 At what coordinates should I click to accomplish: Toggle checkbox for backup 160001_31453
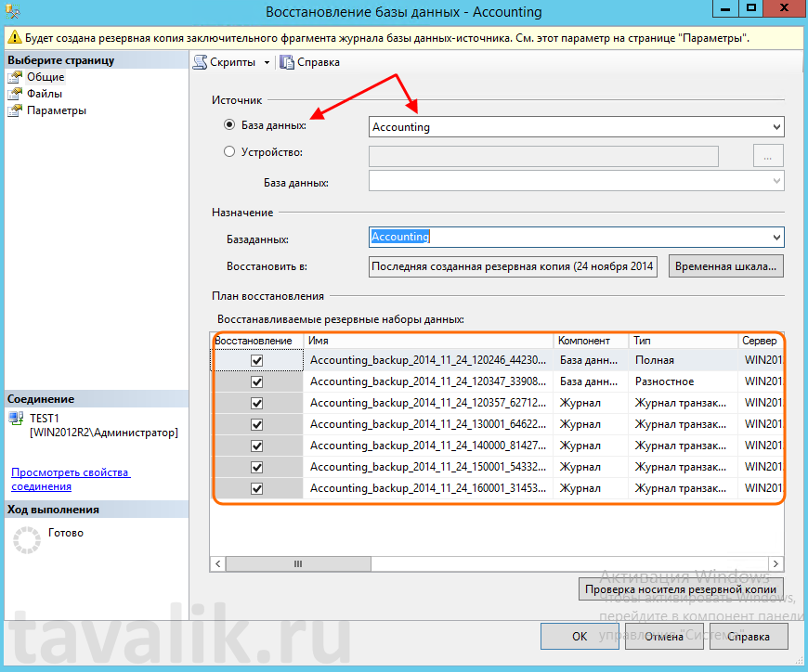[x=256, y=488]
